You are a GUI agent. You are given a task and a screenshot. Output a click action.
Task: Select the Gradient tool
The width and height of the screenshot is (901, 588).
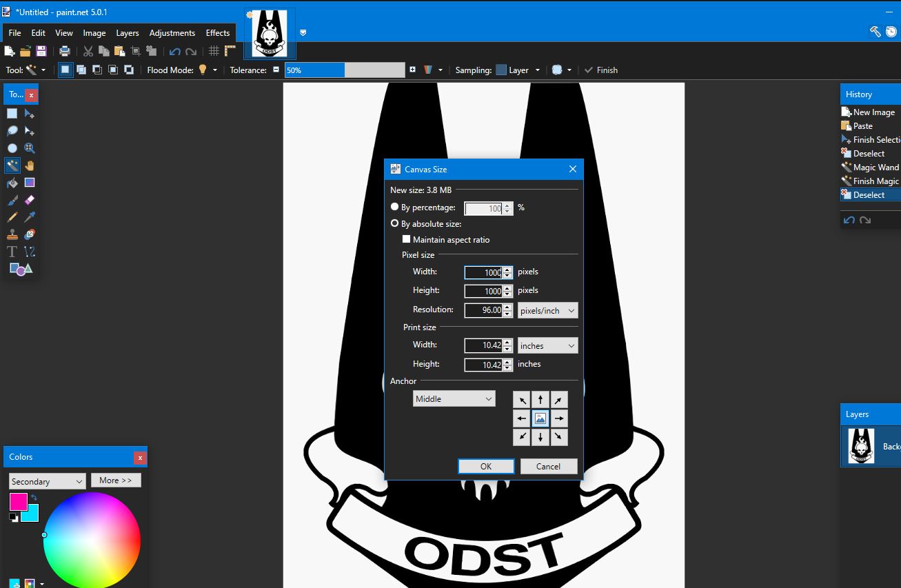click(x=30, y=183)
